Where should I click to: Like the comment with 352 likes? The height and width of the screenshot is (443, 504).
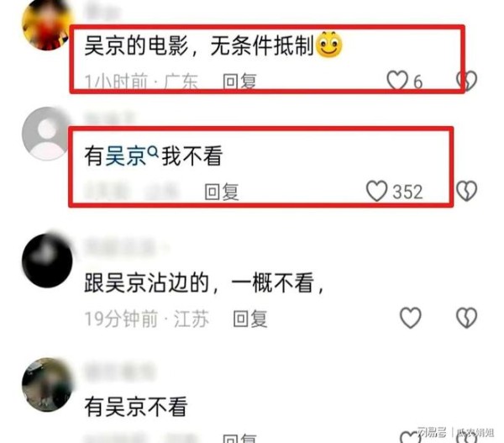[x=376, y=191]
